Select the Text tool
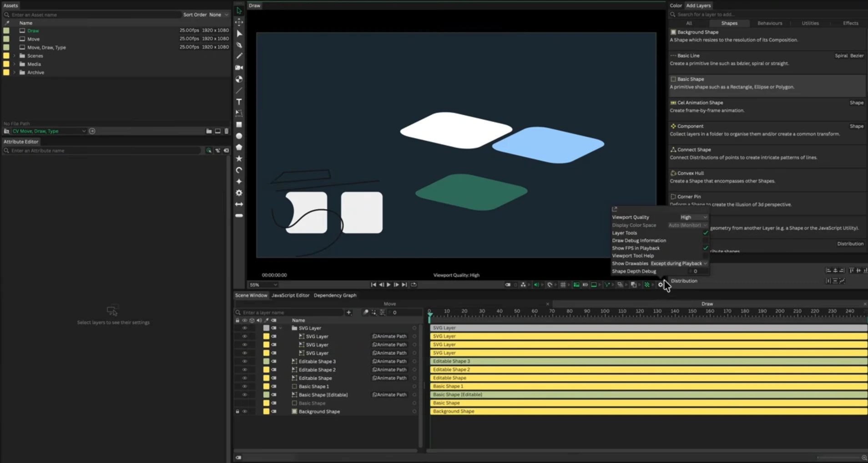This screenshot has height=463, width=868. (239, 102)
